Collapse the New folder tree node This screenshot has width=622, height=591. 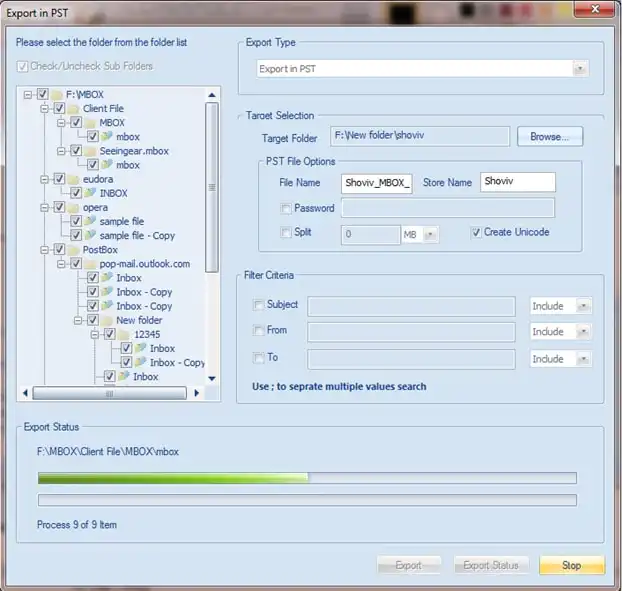[78, 320]
